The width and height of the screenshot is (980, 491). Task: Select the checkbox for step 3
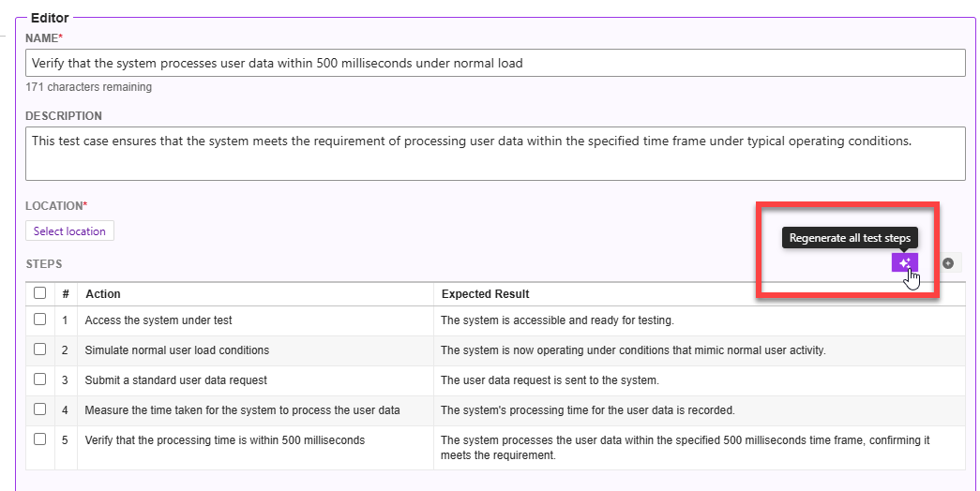(40, 379)
